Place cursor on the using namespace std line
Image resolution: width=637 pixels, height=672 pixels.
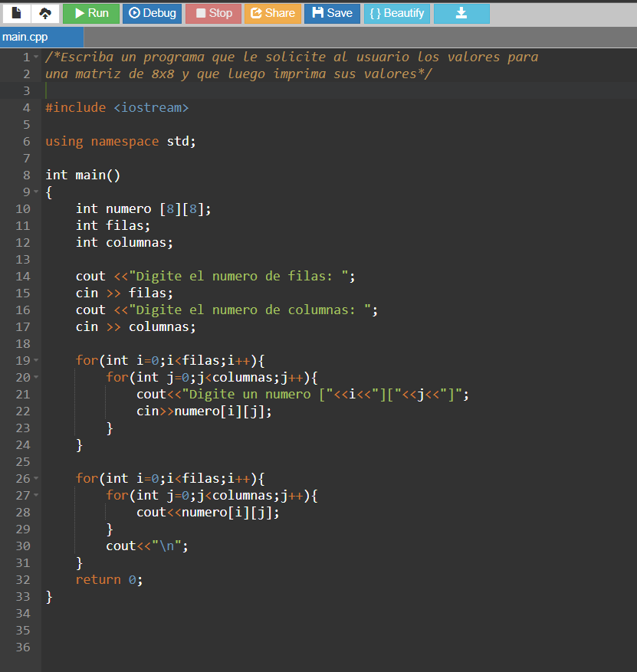(120, 142)
